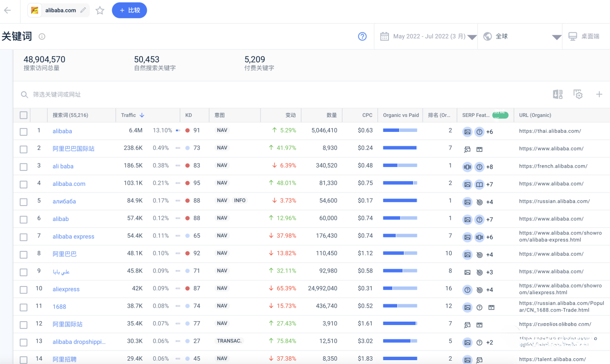
Task: Open the help question mark icon
Action: tap(363, 37)
